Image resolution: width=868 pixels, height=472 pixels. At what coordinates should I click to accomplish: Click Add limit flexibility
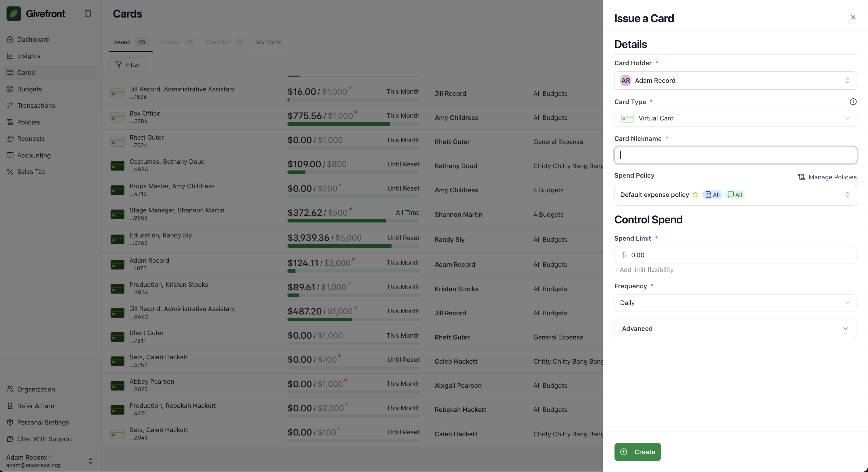pyautogui.click(x=644, y=270)
